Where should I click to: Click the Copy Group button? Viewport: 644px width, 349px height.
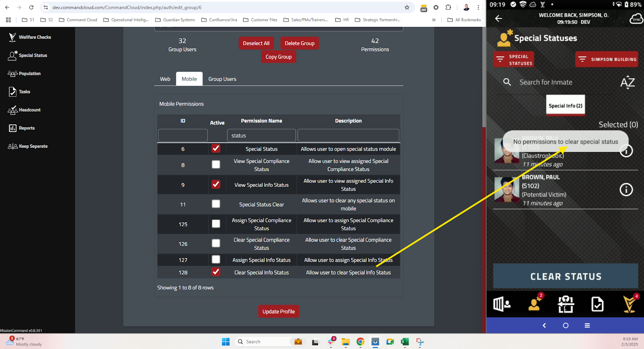279,57
